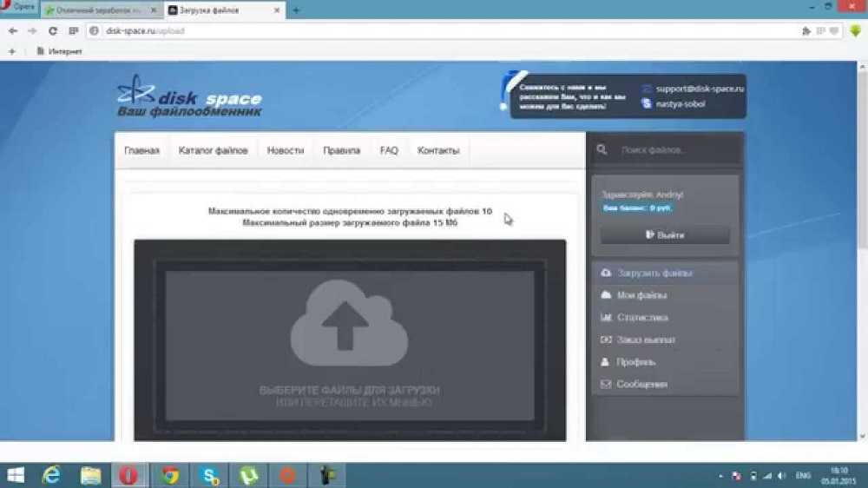Open a new browser tab with plus button

click(x=296, y=10)
